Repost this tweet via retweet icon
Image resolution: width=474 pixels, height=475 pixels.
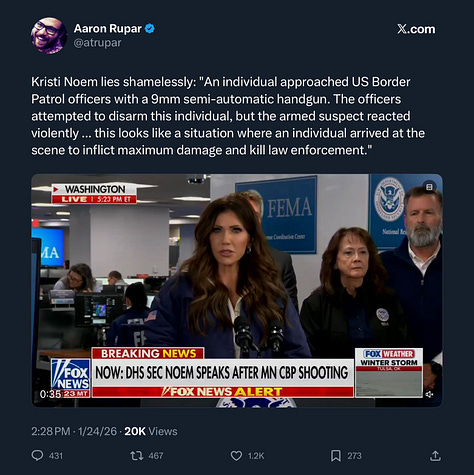point(136,455)
